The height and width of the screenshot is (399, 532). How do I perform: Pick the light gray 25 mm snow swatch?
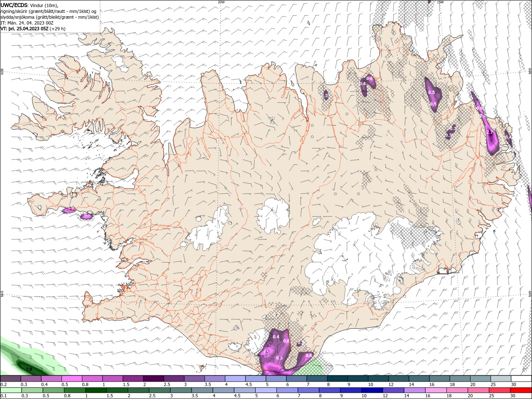[500, 379]
